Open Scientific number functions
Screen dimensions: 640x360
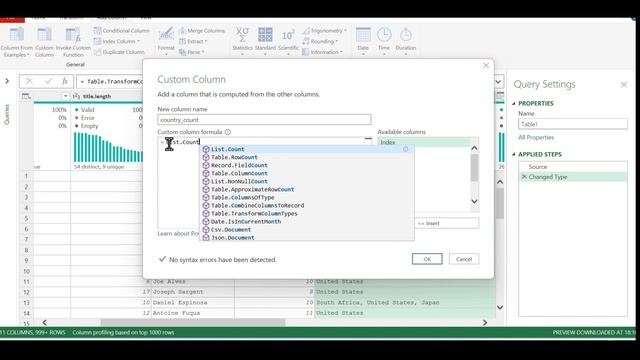click(x=288, y=41)
